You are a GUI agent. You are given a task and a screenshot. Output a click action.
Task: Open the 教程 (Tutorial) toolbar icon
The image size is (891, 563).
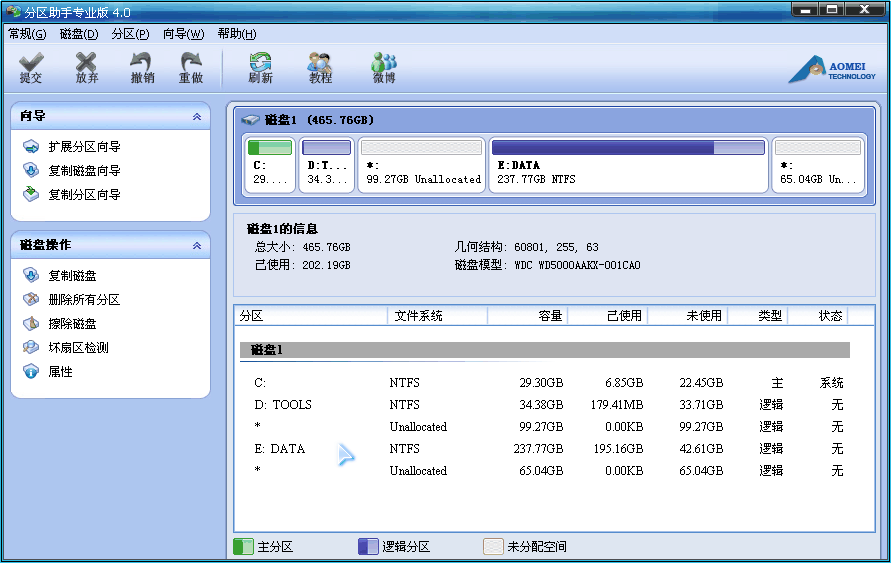point(320,68)
